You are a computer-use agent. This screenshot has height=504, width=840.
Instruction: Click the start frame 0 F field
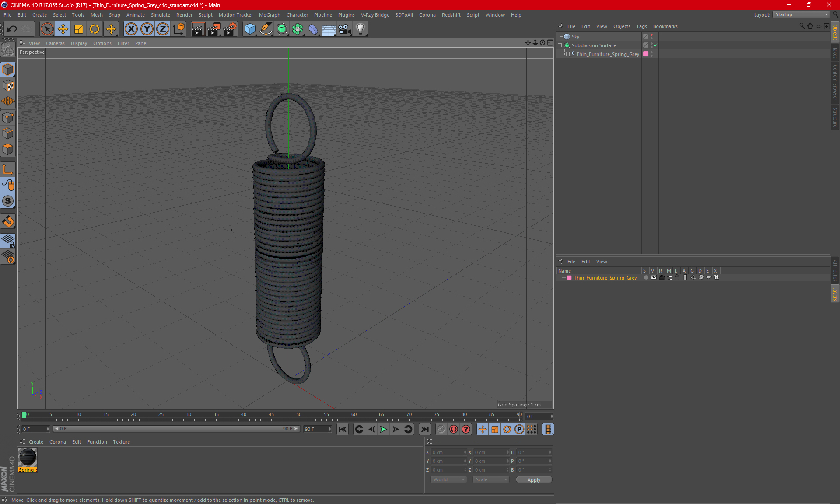[x=35, y=429]
